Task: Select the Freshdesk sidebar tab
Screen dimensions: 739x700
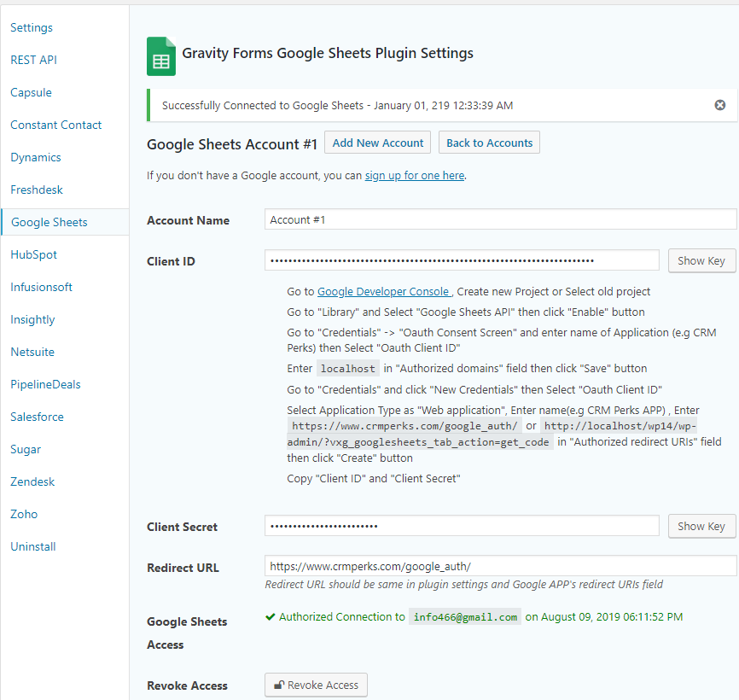Action: 37,190
